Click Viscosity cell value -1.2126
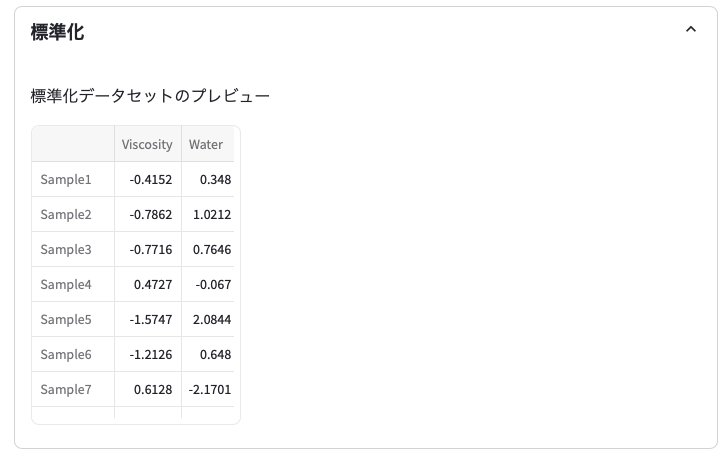The height and width of the screenshot is (459, 724). coord(151,355)
